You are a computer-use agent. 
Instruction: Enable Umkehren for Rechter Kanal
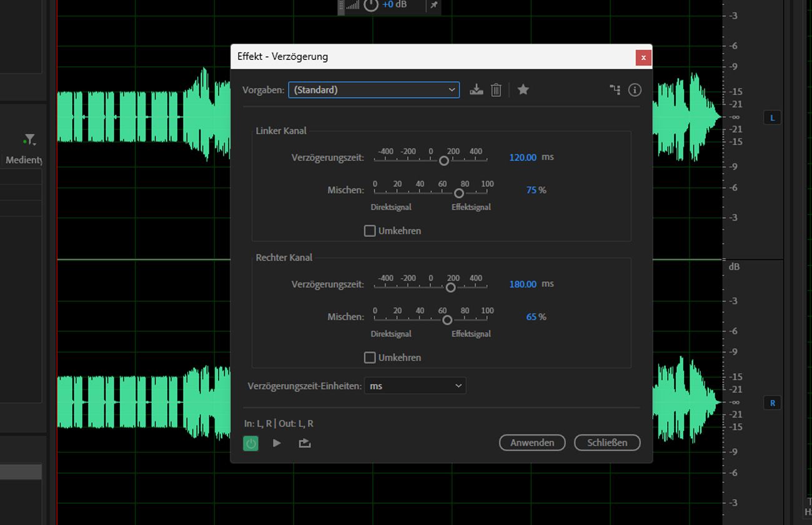click(x=370, y=357)
